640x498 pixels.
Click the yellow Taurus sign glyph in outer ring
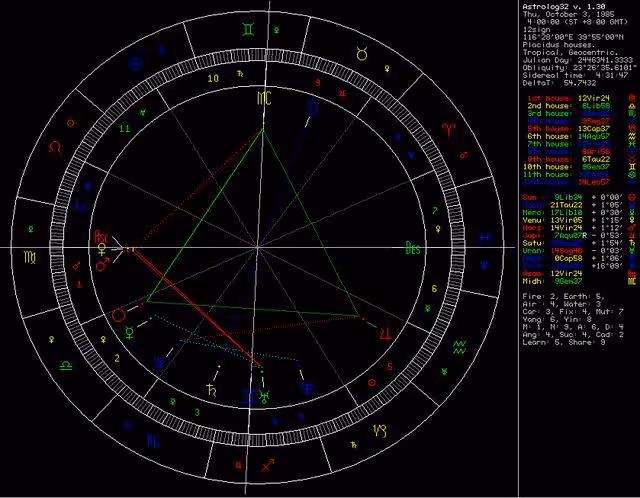[x=362, y=54]
